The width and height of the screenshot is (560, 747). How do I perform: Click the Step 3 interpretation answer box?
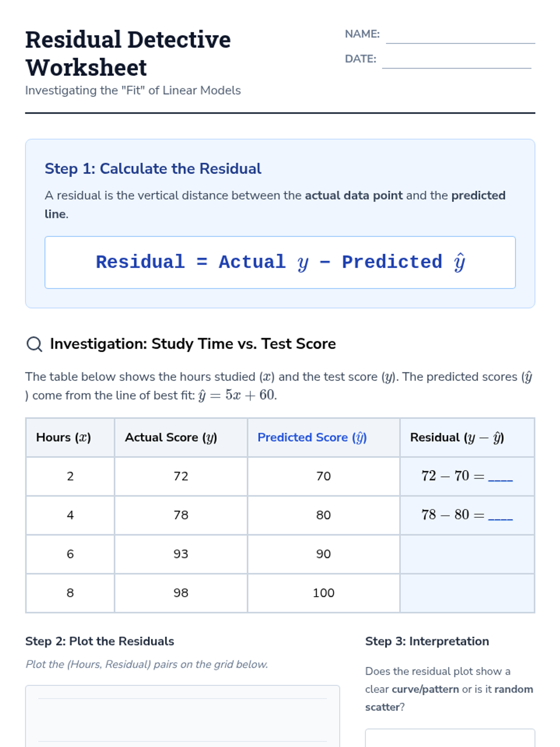(450, 739)
